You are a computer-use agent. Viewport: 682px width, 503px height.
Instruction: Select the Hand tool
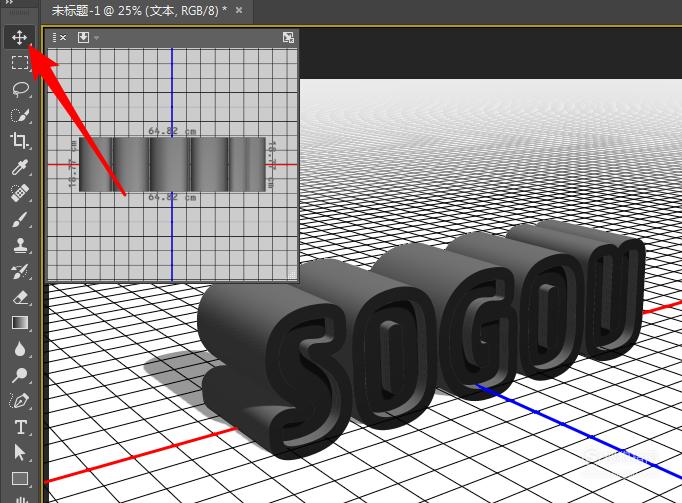[20, 500]
